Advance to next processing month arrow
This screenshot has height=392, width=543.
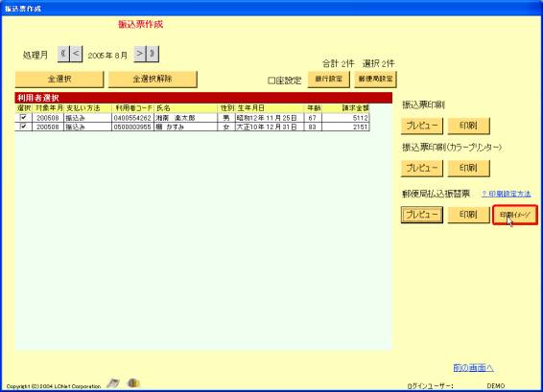click(139, 54)
